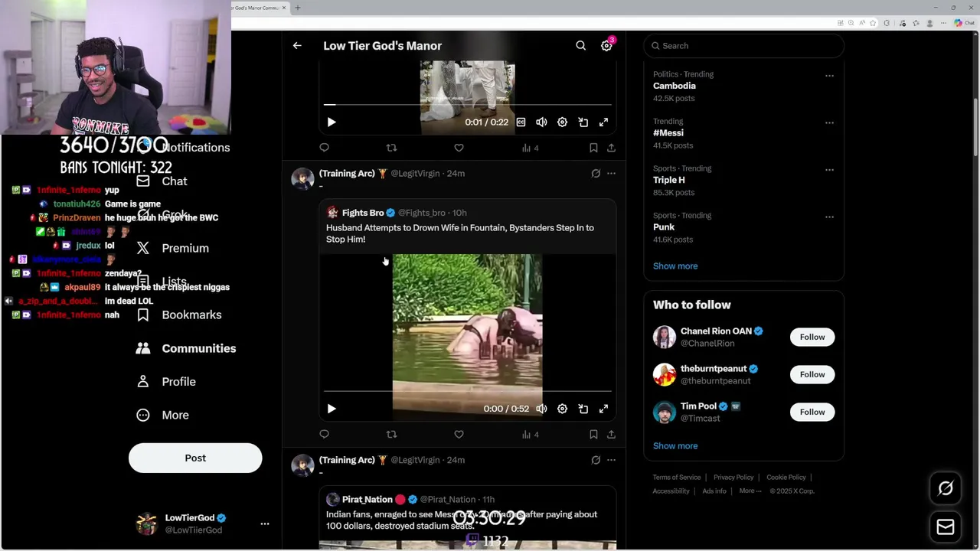
Task: Reply to the first post above Training Arc
Action: (324, 148)
